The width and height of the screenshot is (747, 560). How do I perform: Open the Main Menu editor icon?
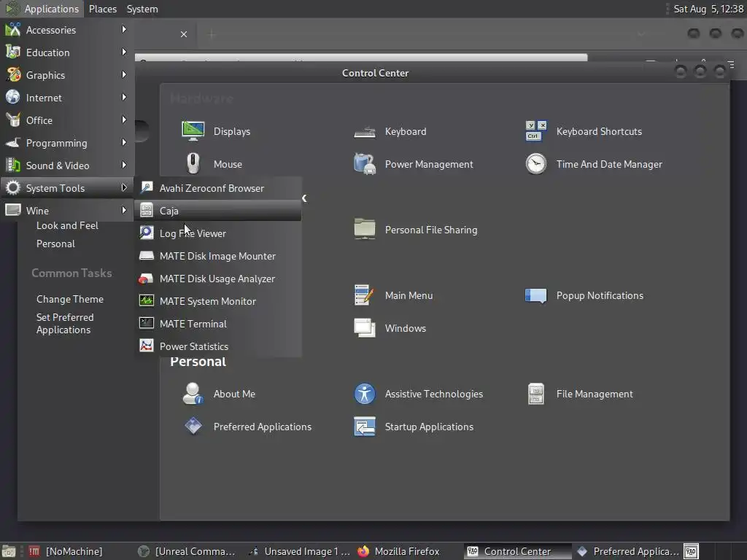[365, 295]
